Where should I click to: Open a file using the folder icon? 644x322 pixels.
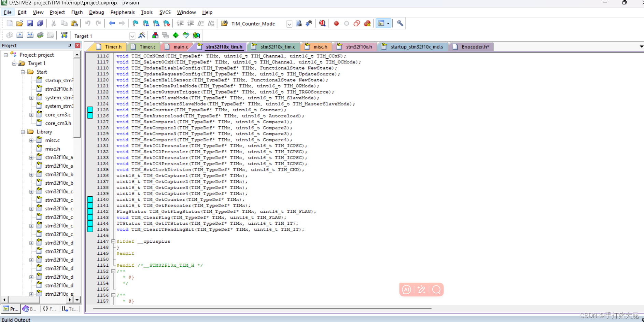(x=20, y=23)
